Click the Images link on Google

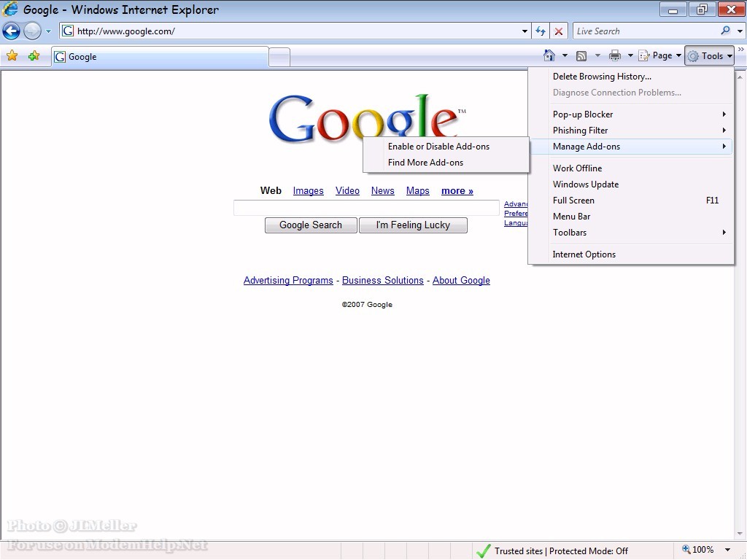pyautogui.click(x=309, y=191)
